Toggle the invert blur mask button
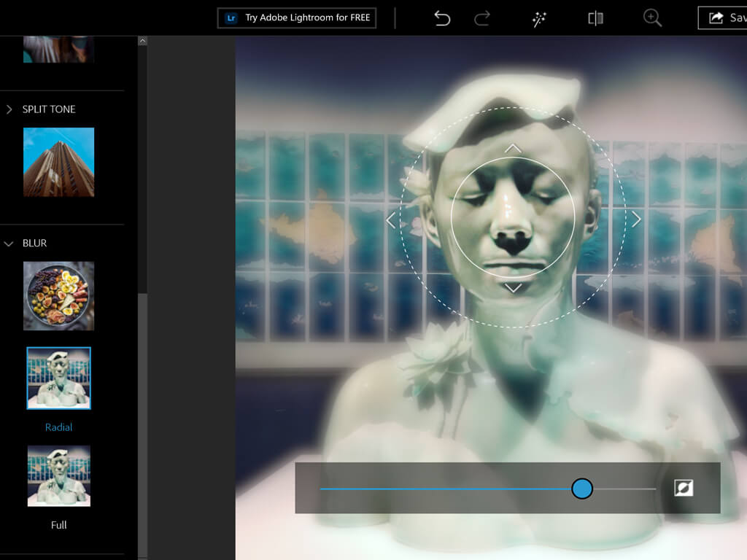747x560 pixels. point(684,489)
